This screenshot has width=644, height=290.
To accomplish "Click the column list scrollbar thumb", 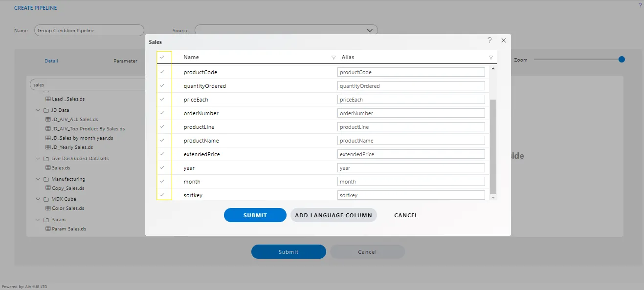I will coord(493,146).
